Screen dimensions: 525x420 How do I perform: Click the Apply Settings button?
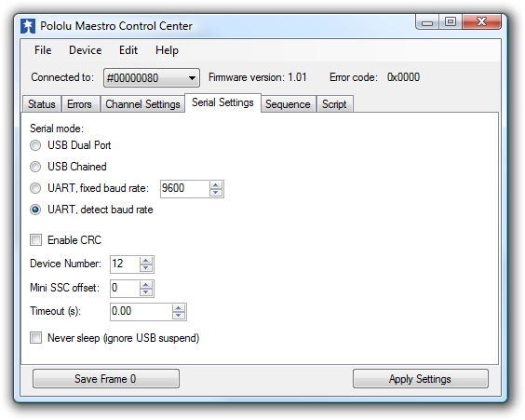[x=420, y=379]
